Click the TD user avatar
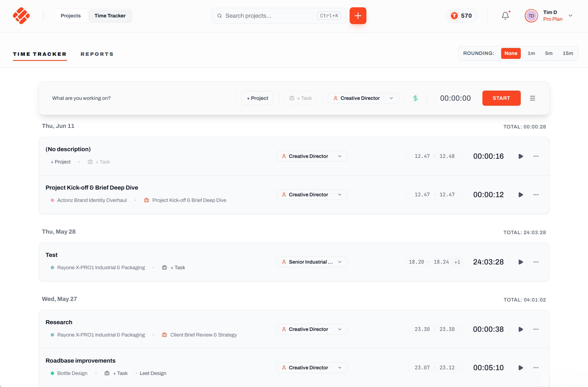588x387 pixels. pyautogui.click(x=531, y=16)
